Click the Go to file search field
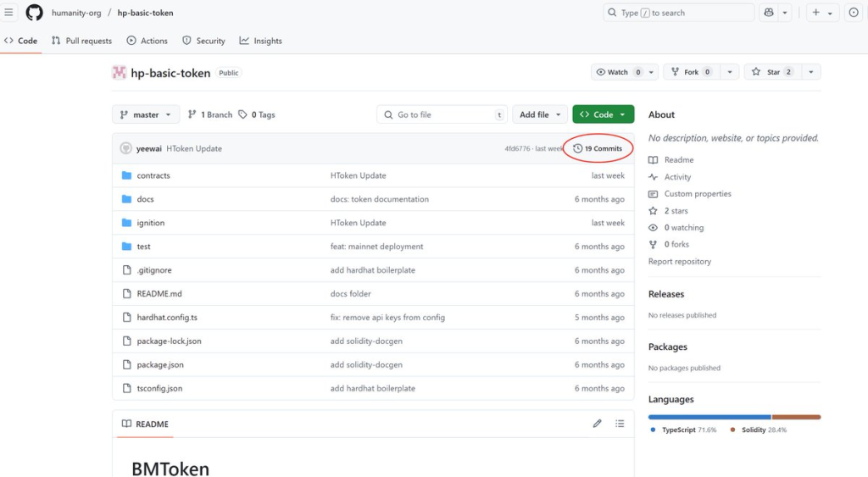The image size is (868, 477). click(x=441, y=114)
